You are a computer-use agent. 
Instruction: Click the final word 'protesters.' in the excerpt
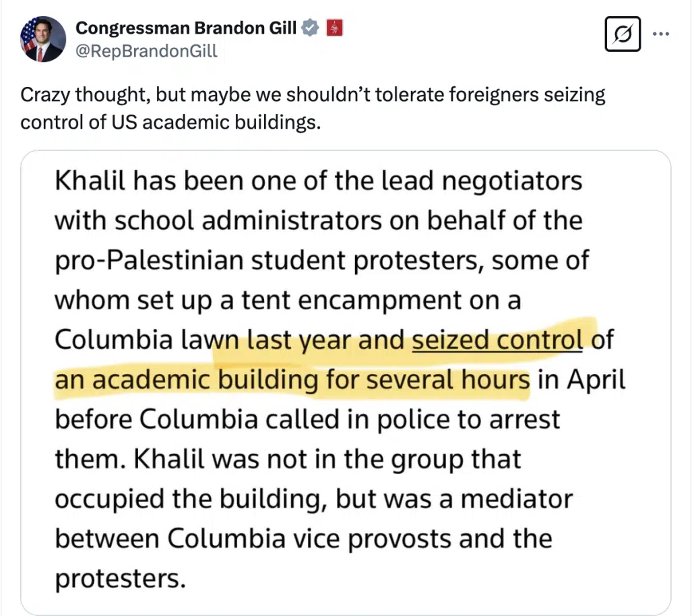point(119,578)
